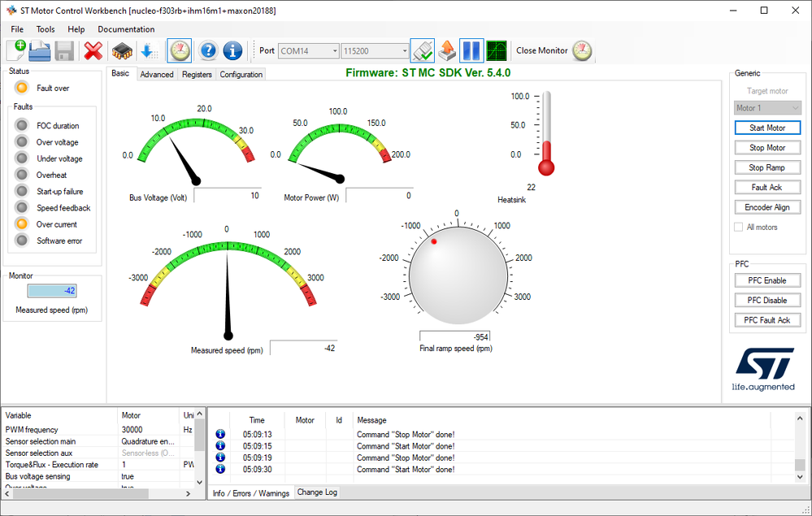Screen dimensions: 812x516
Task: Create a new project with the toolbar icon
Action: point(16,50)
